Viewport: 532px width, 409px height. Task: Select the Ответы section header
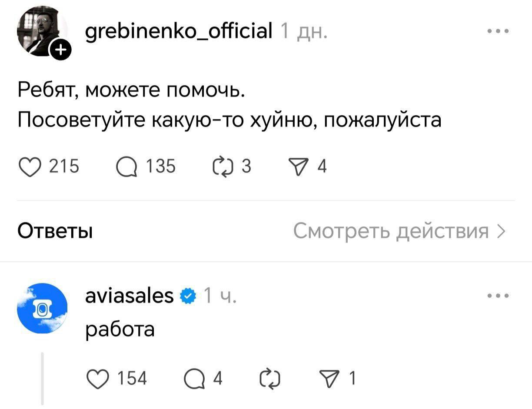click(55, 231)
